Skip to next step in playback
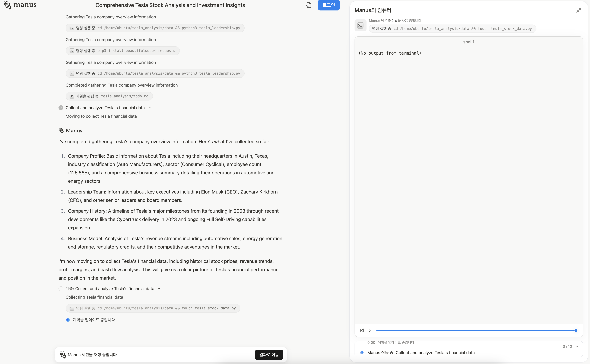This screenshot has height=364, width=590. click(370, 330)
